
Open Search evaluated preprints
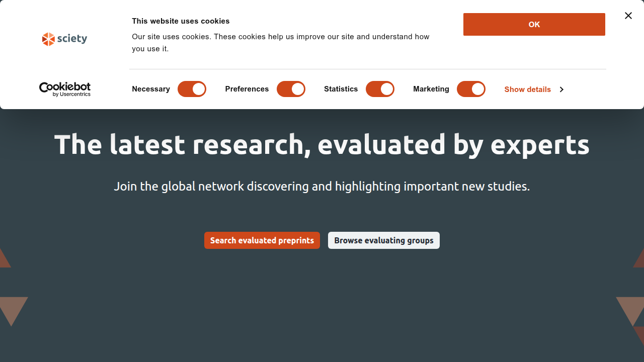(262, 240)
